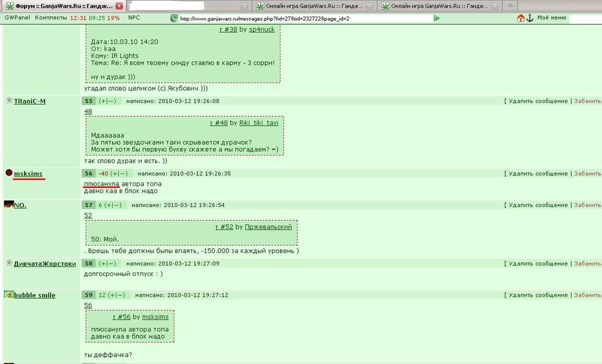Image resolution: width=602 pixels, height=364 pixels.
Task: Click red icon beside msksims
Action: click(9, 173)
